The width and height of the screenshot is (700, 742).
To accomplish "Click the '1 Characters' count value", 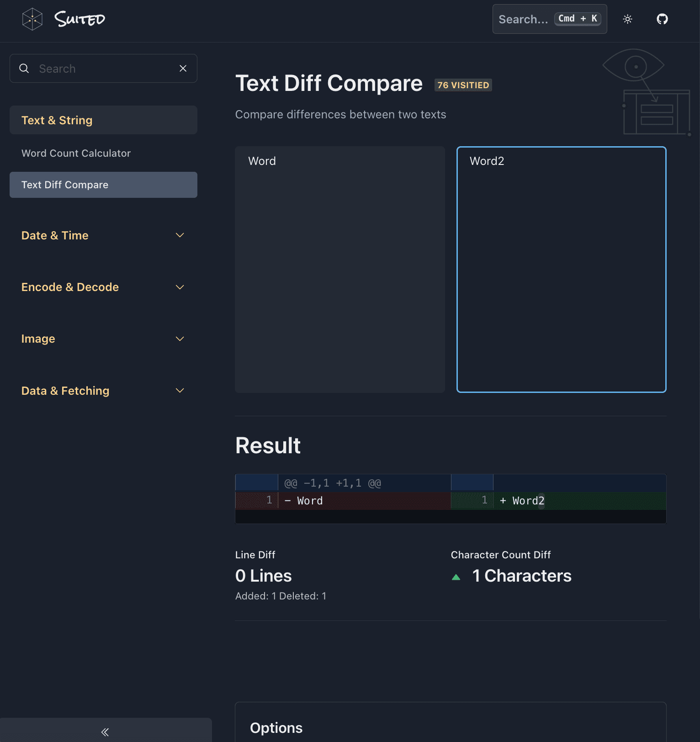I will 522,576.
